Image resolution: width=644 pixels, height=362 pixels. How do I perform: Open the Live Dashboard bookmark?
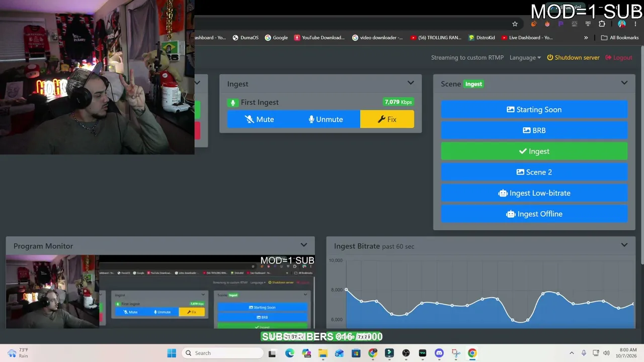527,38
